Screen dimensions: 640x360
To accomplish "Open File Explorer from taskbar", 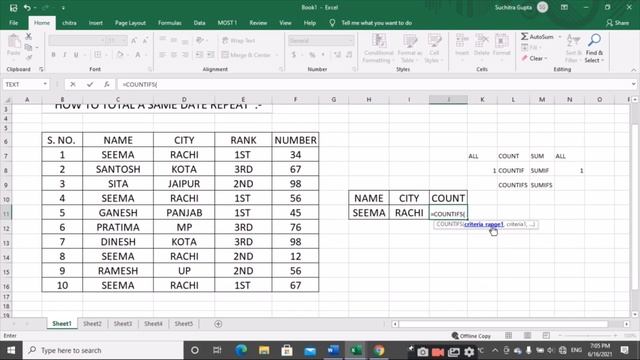I will point(264,350).
